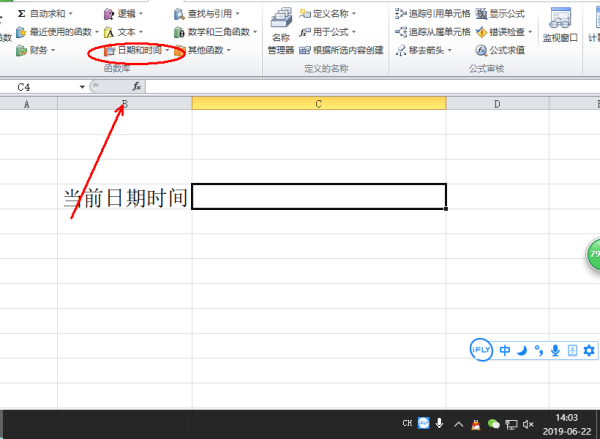Open the 监视窗口 Watch Window
The height and width of the screenshot is (439, 600).
point(560,24)
